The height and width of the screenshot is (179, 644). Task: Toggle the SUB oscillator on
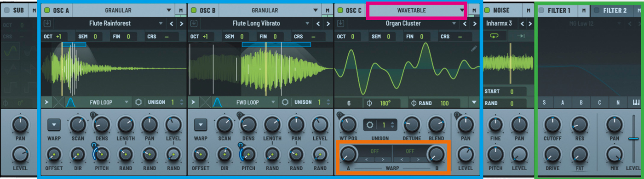pyautogui.click(x=7, y=10)
